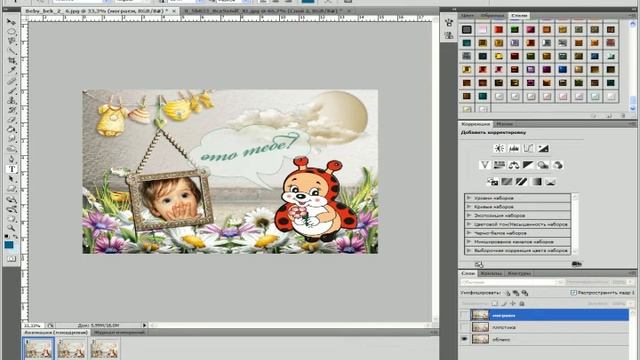Add a Gradient Map adjustment
This screenshot has height=360, width=640.
[x=536, y=182]
